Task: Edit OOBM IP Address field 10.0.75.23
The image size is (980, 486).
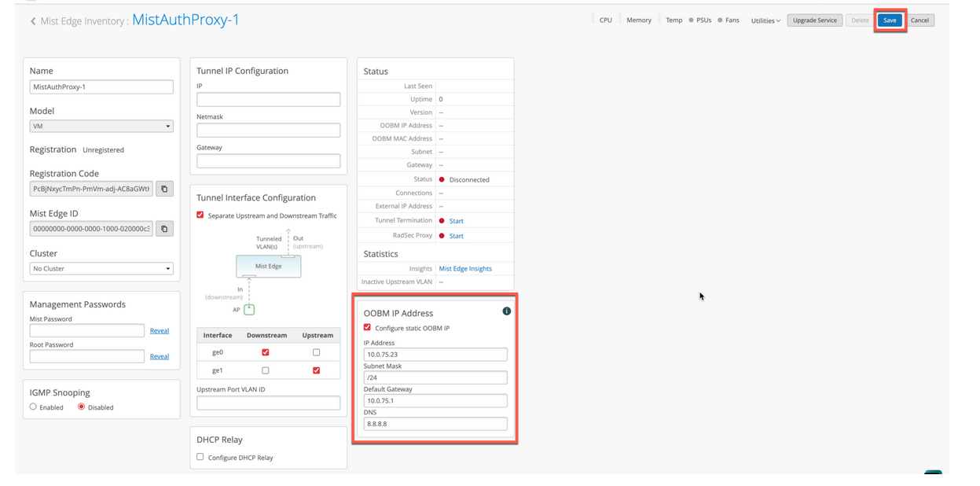Action: pos(435,355)
